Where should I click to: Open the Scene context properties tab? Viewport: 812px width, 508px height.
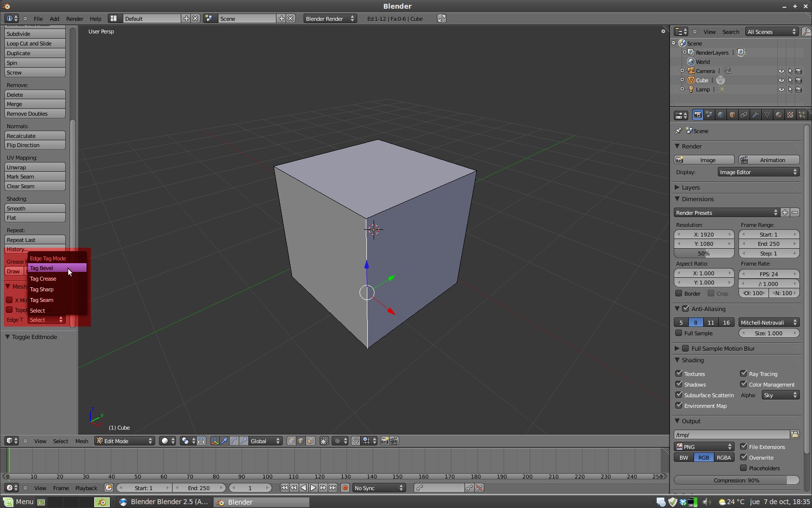(x=709, y=115)
